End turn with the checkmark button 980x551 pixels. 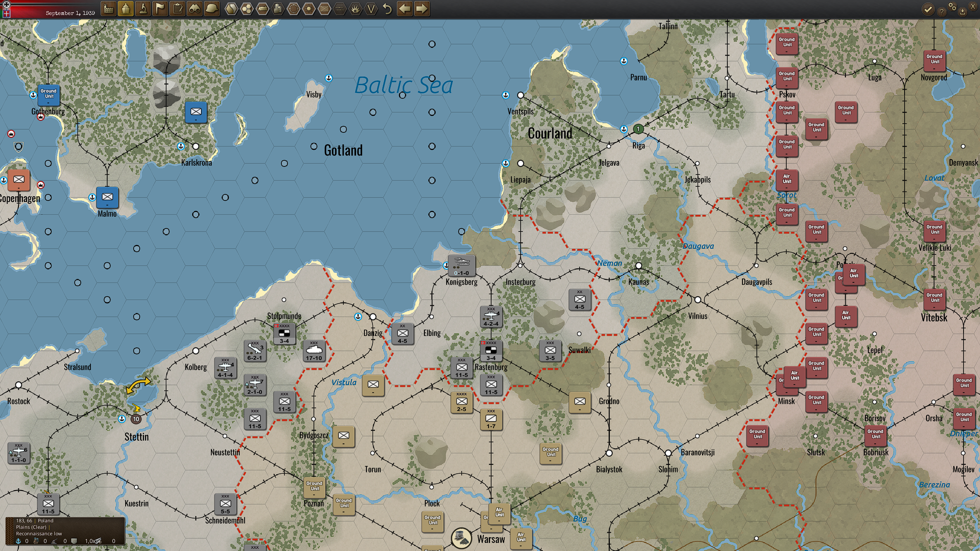[928, 9]
